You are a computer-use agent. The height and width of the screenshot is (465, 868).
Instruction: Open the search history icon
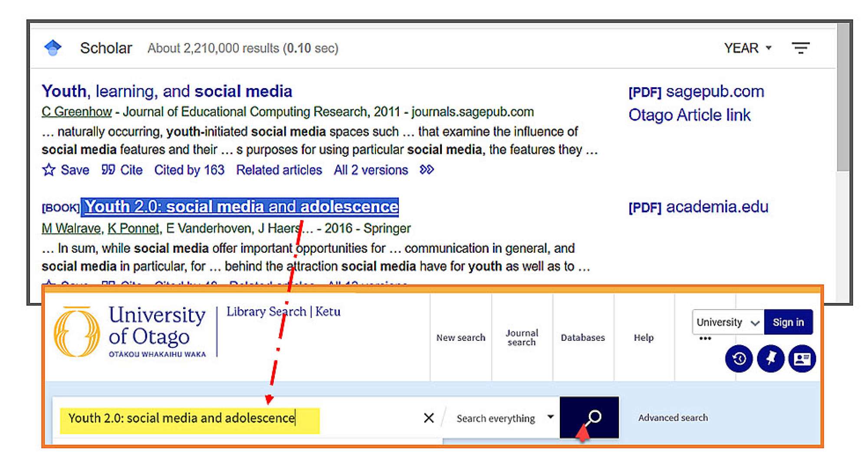[x=739, y=359]
